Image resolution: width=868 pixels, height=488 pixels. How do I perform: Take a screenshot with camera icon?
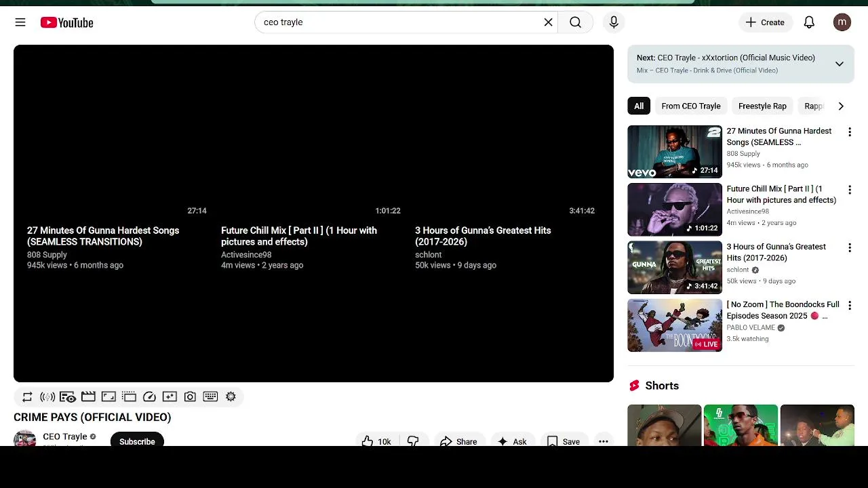click(190, 396)
